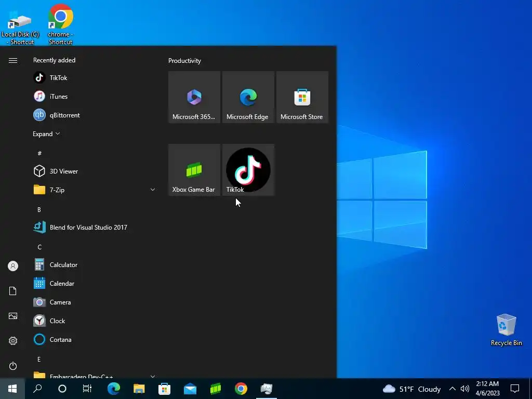Screen dimensions: 532x399
Task: Open the weather widget showing 51°F Cloudy
Action: pos(411,389)
